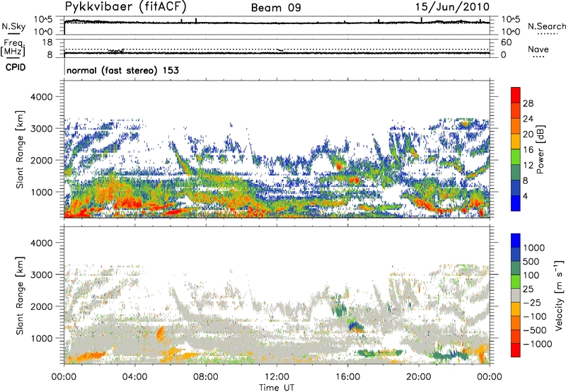The height and width of the screenshot is (392, 566).
Task: Select the "N.Search" legend label
Action: (x=546, y=26)
